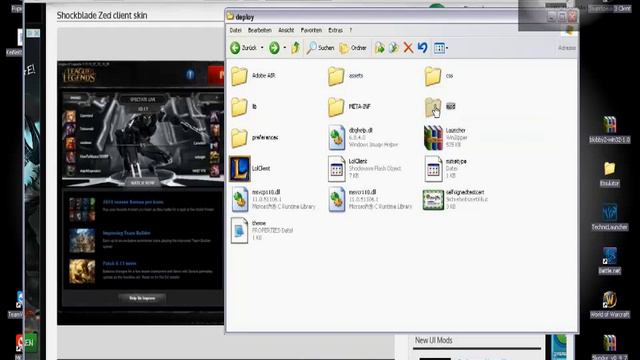640x360 pixels.
Task: Click the Copy To folder icon
Action: pyautogui.click(x=394, y=48)
